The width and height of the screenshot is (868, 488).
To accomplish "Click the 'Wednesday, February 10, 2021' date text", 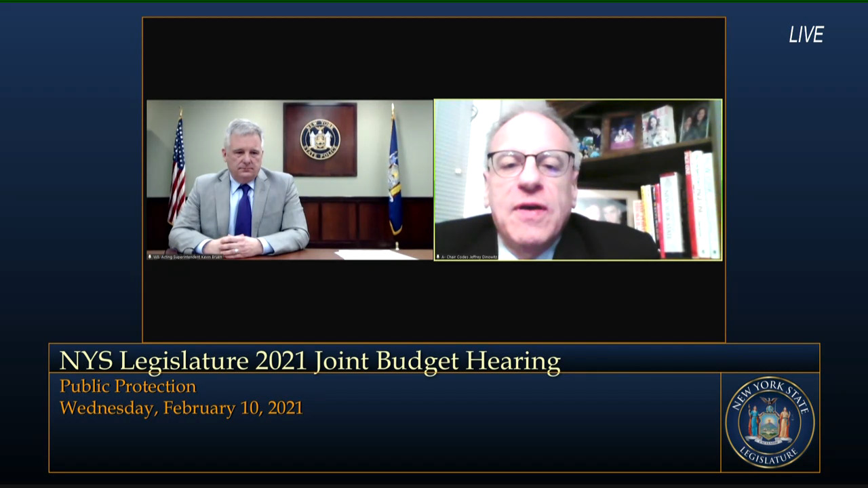I will tap(181, 408).
